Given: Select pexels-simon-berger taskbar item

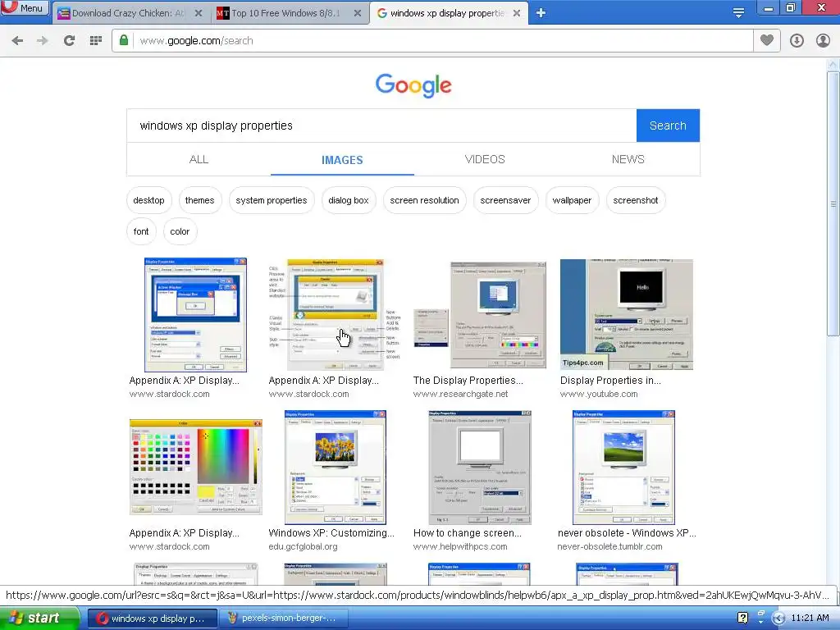Looking at the screenshot, I should pyautogui.click(x=284, y=619).
